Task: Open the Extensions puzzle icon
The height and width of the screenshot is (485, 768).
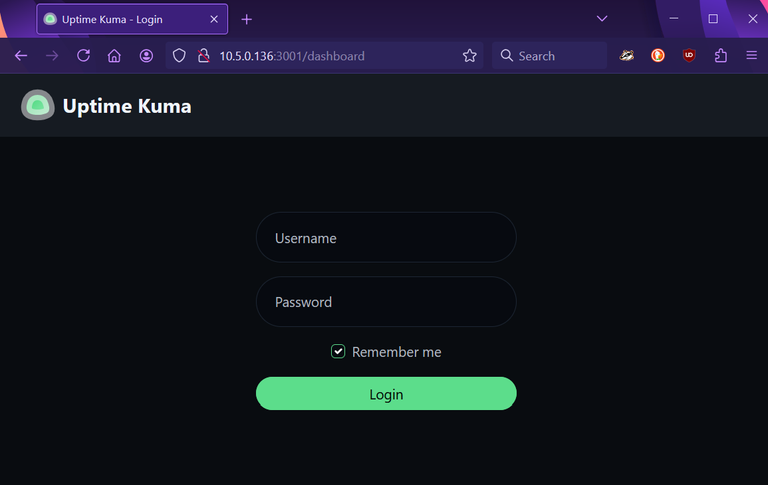Action: click(720, 56)
